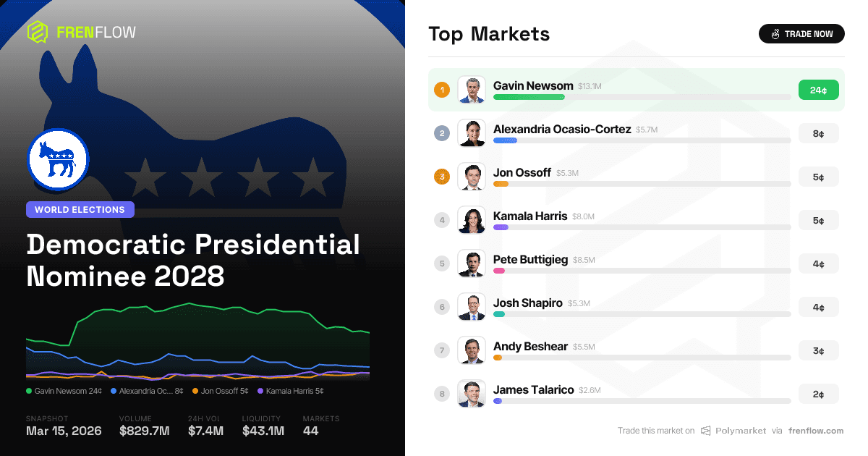868x456 pixels.
Task: Select the circular Democratic donkey emblem badge
Action: 58,159
